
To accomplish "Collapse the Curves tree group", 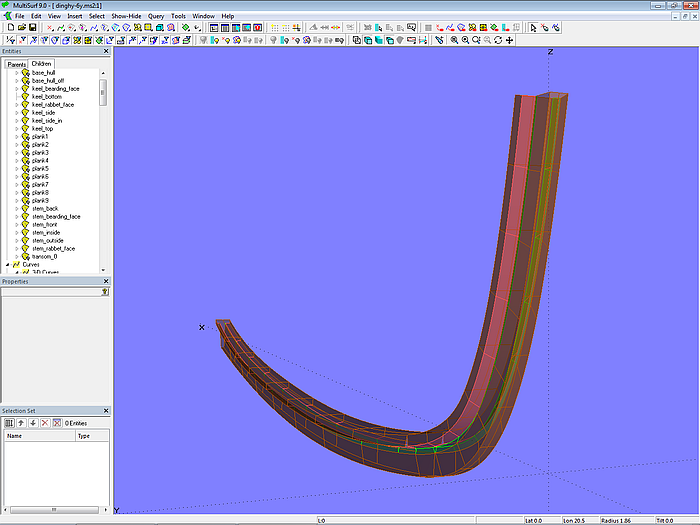I will [8, 265].
